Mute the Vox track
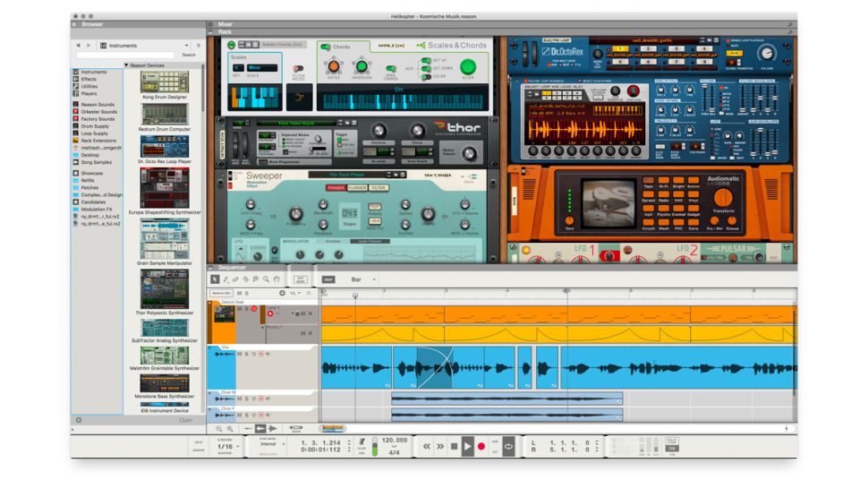The height and width of the screenshot is (489, 868). (x=239, y=354)
